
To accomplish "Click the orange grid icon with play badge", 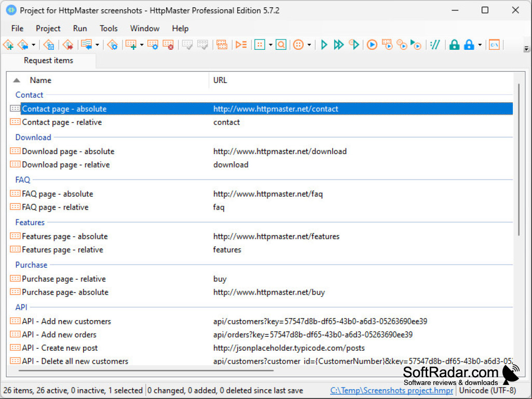I will coord(387,45).
